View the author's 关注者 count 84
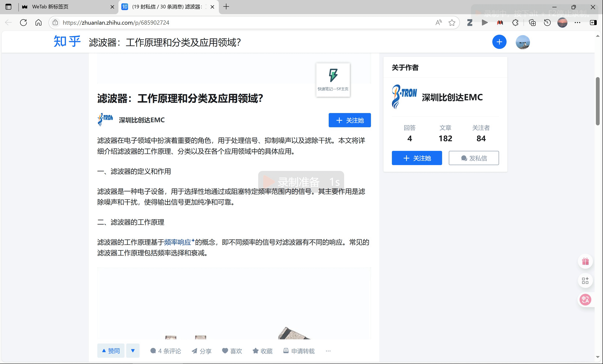Viewport: 603px width, 364px height. point(481,133)
